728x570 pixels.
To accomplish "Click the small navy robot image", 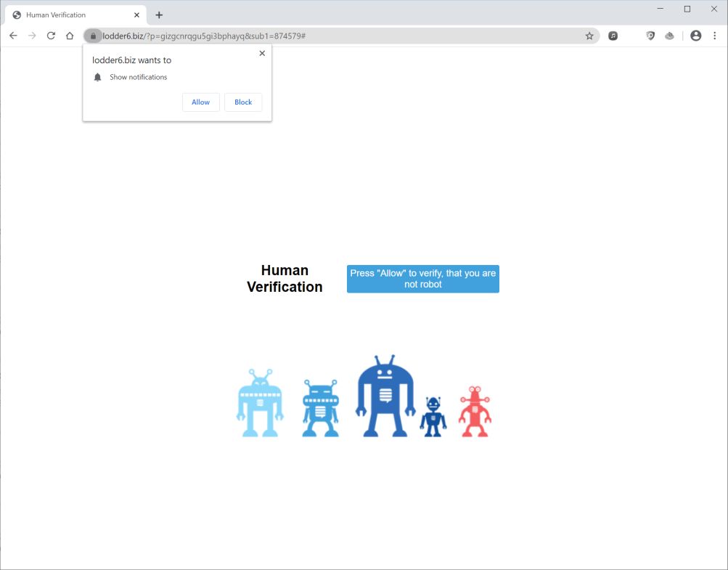I will pyautogui.click(x=433, y=417).
